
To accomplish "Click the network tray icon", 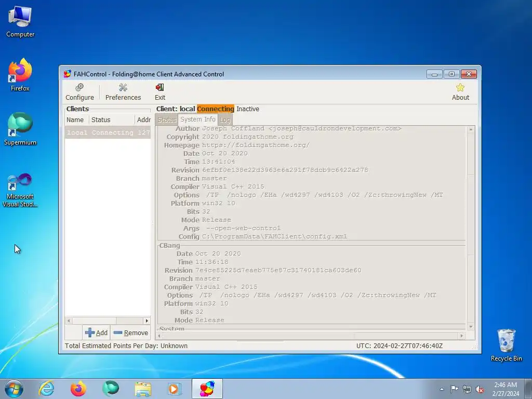I will point(467,389).
